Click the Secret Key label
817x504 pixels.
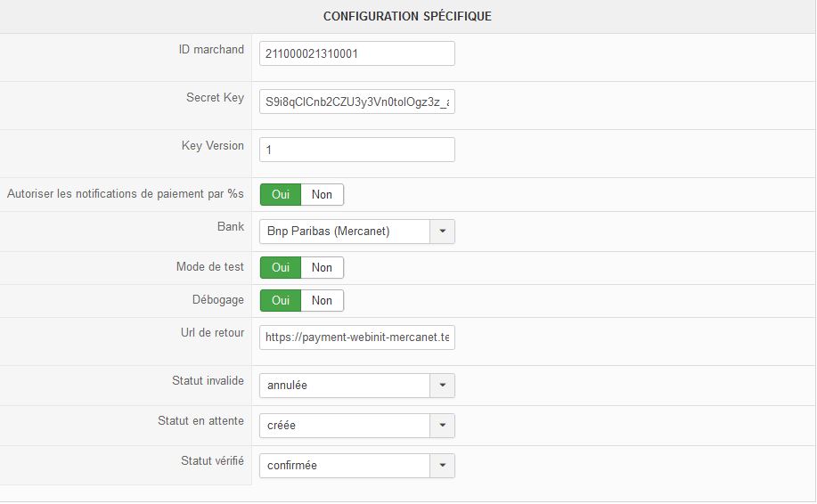pos(215,98)
